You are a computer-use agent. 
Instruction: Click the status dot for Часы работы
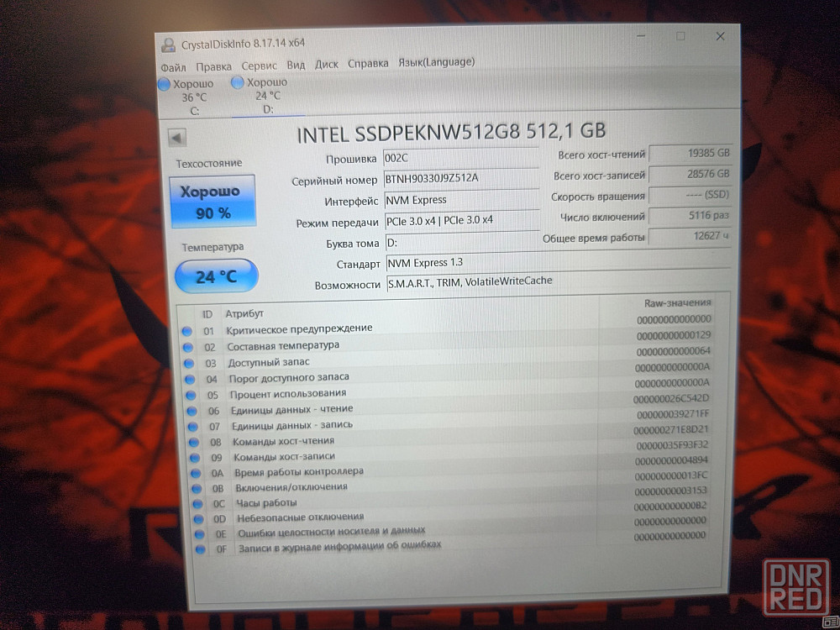point(198,504)
